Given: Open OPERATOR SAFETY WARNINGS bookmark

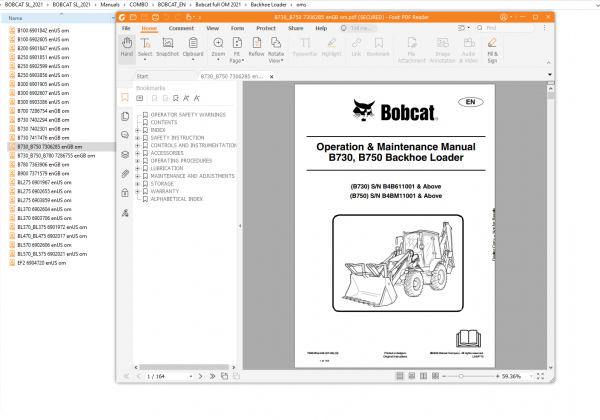Looking at the screenshot, I should point(188,115).
